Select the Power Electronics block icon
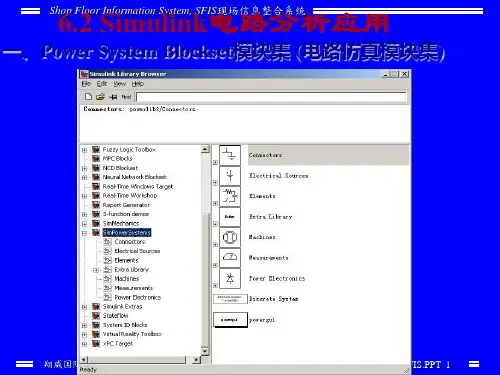500x375 pixels. pyautogui.click(x=230, y=278)
